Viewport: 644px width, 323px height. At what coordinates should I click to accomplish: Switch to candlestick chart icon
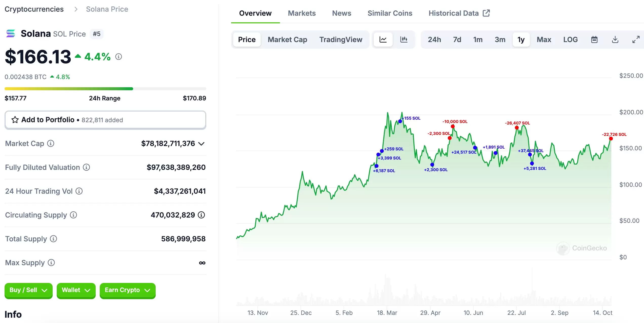click(404, 40)
